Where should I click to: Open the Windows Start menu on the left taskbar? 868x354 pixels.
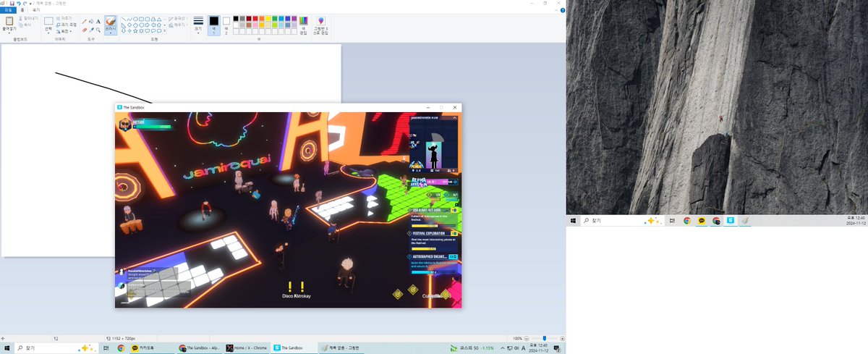pos(7,348)
